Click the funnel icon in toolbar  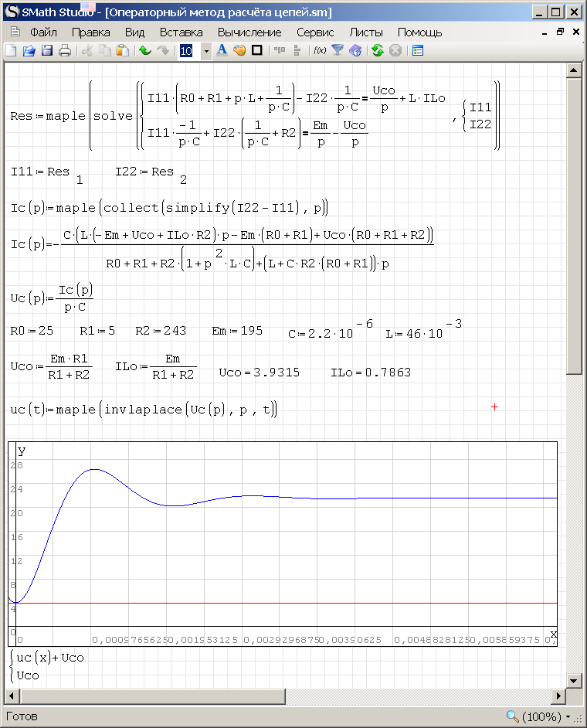338,51
